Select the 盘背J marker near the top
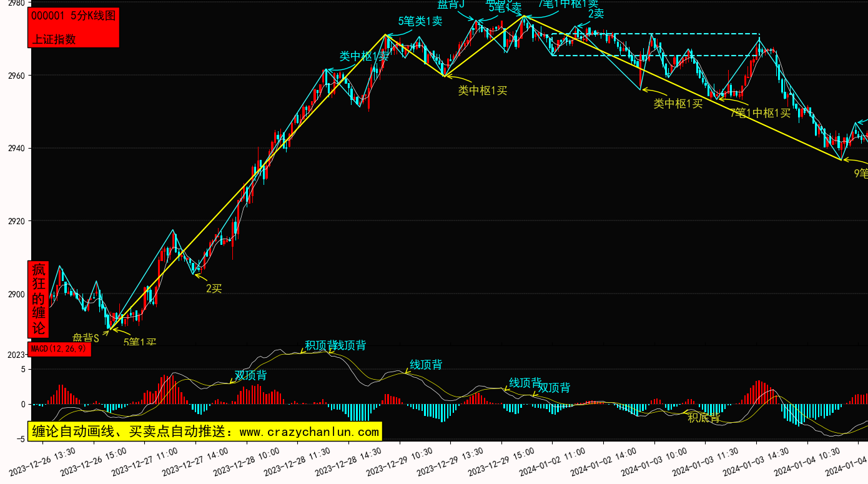The height and width of the screenshot is (484, 868). [x=450, y=5]
